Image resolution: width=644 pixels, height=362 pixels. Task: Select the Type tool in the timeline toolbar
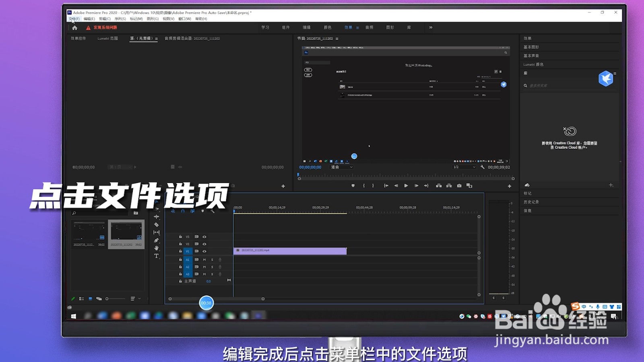(x=156, y=256)
